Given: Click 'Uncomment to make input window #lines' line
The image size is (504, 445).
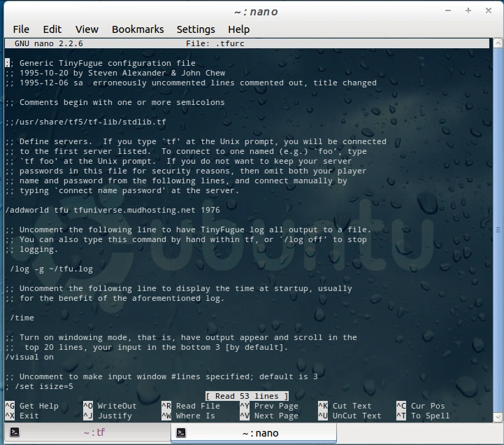Looking at the screenshot, I should 161,376.
